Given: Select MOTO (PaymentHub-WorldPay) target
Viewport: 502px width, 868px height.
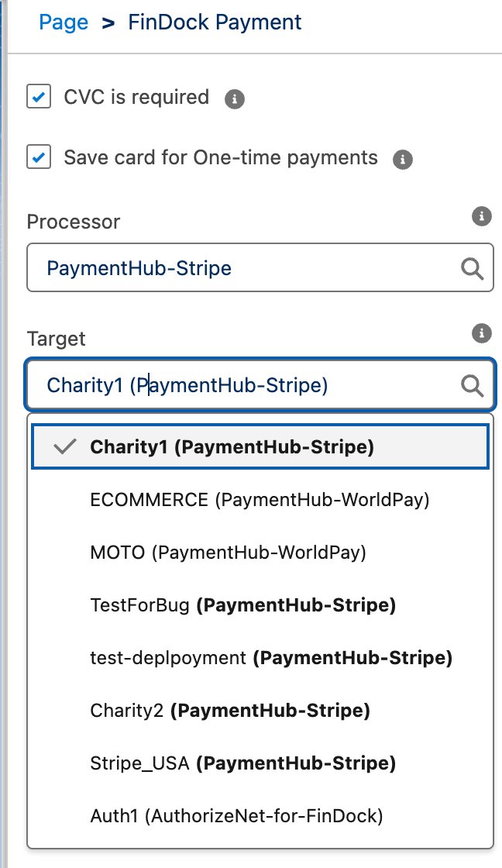Looking at the screenshot, I should (x=228, y=553).
